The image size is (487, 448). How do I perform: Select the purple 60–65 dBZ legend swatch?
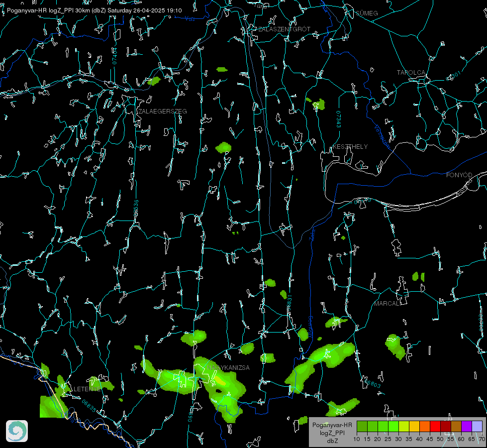[467, 427]
